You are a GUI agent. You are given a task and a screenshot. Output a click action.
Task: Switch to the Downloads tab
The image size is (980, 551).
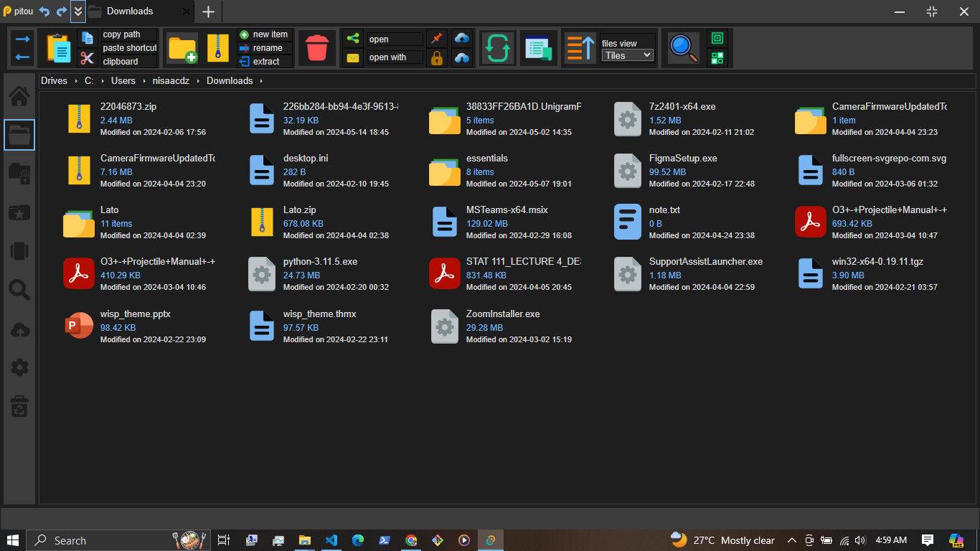pyautogui.click(x=130, y=11)
